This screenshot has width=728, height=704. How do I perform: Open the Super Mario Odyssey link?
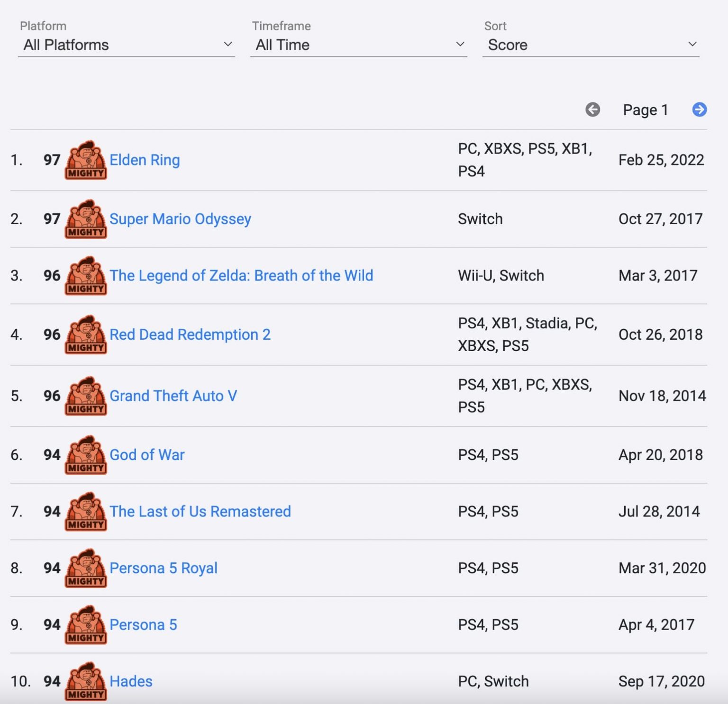(180, 219)
